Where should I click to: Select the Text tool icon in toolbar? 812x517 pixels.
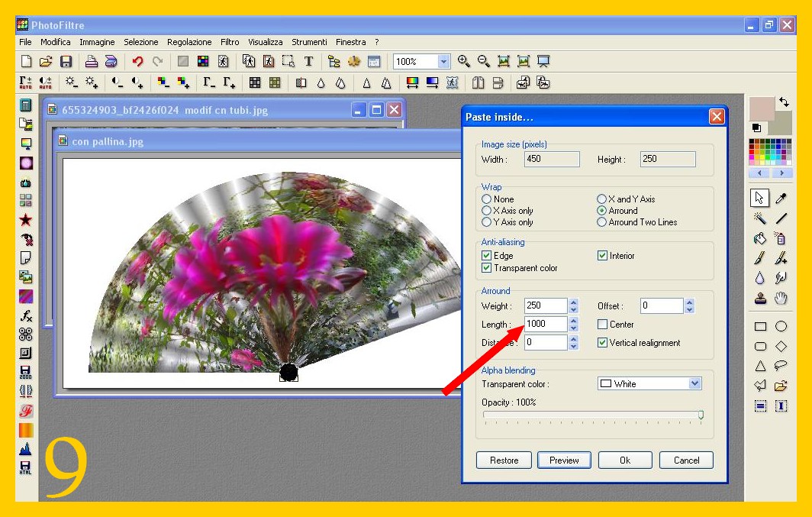click(x=308, y=62)
